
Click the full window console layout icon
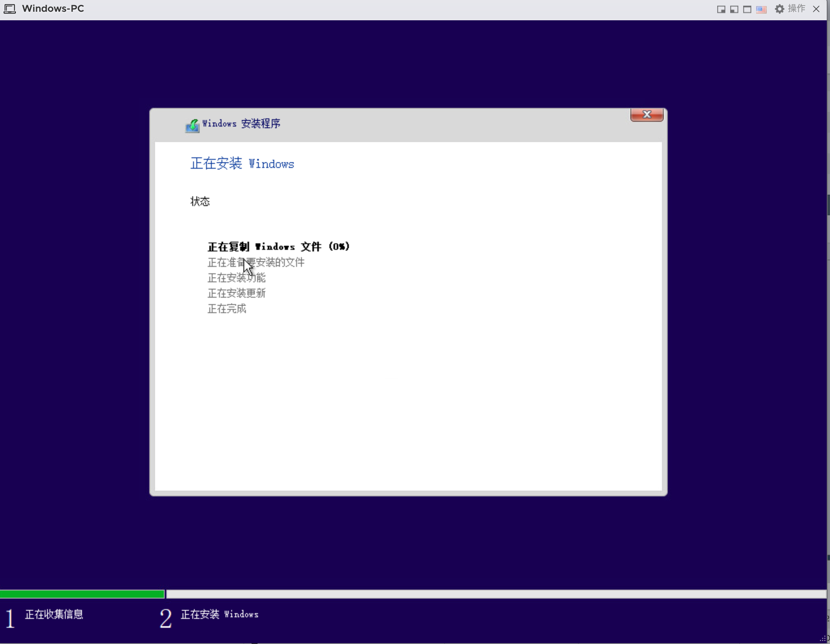click(x=747, y=9)
